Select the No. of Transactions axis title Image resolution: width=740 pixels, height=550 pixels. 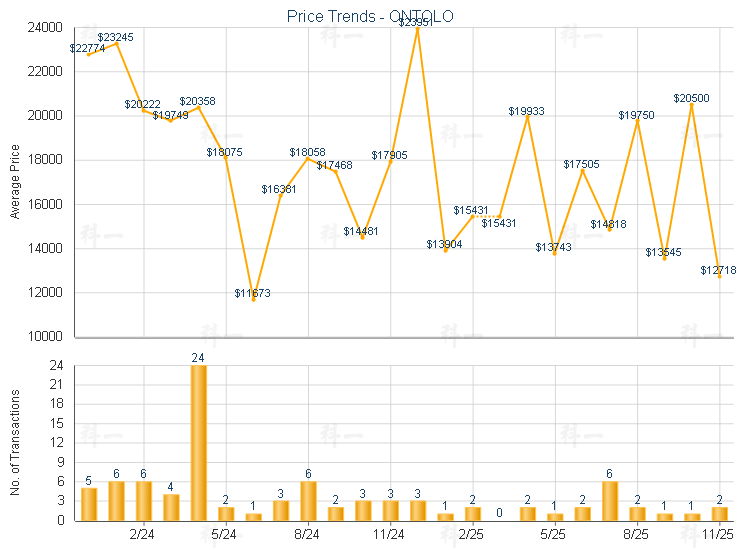click(14, 442)
